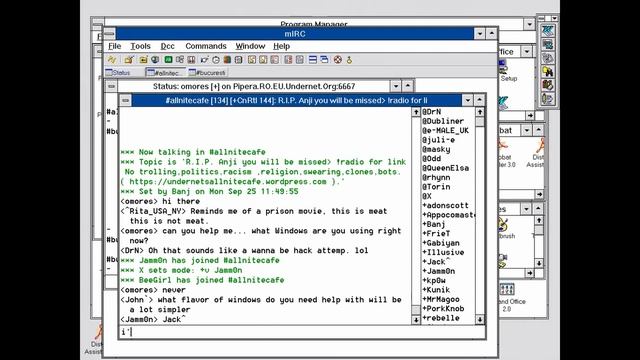Click the yellow favorites folder toolbar icon

[x=143, y=60]
